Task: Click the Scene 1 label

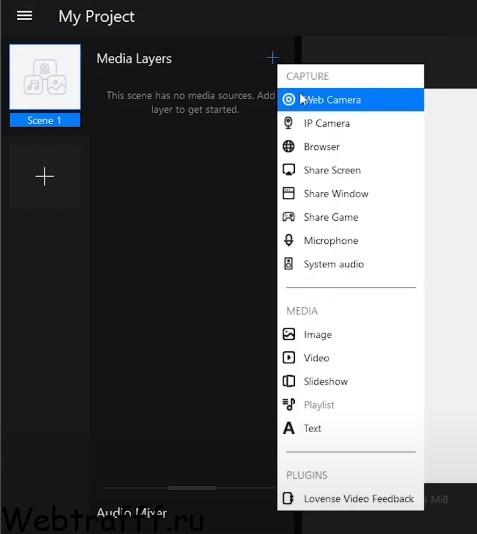Action: click(45, 120)
